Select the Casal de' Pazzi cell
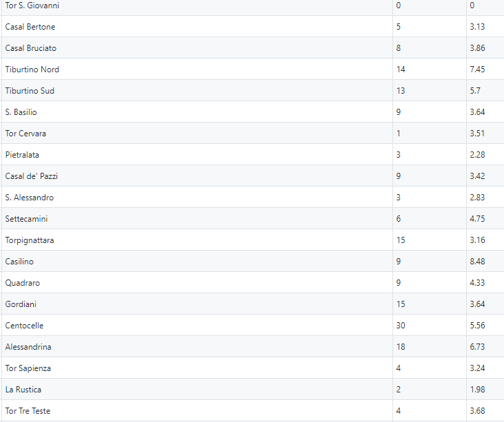Viewport: 504px width, 422px height. 32,176
